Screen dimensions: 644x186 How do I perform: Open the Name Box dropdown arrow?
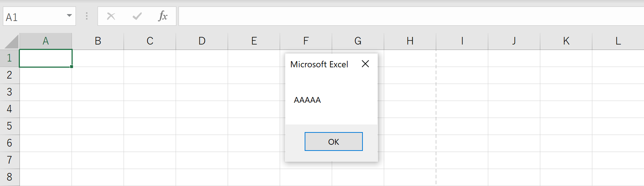69,16
